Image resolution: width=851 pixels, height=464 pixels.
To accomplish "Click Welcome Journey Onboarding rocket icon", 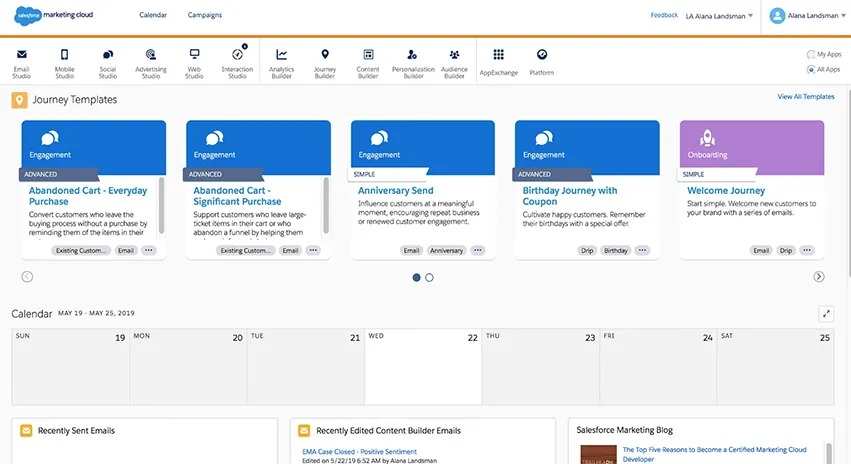I will 707,138.
